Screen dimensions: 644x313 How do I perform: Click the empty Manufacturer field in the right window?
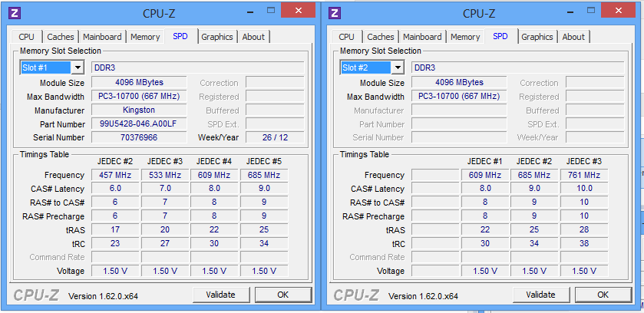(459, 110)
